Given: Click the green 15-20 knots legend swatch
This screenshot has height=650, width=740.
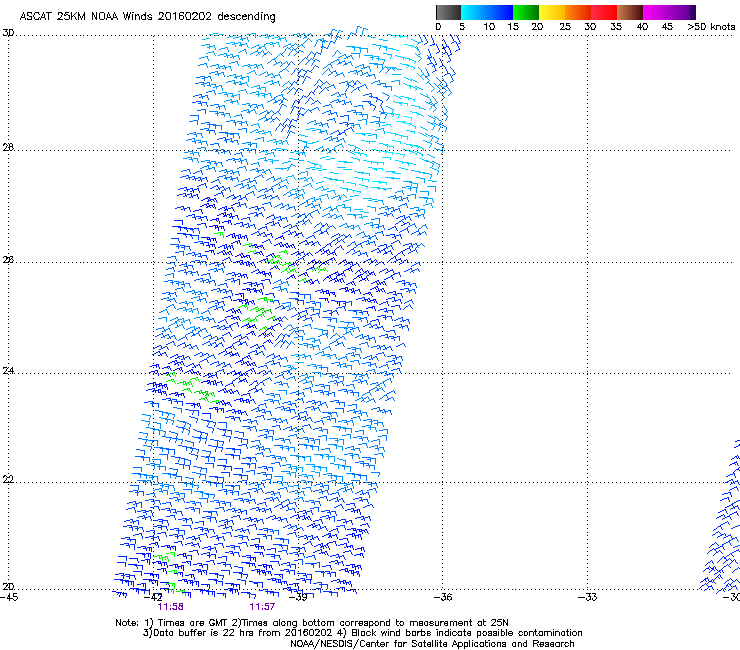Looking at the screenshot, I should [x=526, y=12].
